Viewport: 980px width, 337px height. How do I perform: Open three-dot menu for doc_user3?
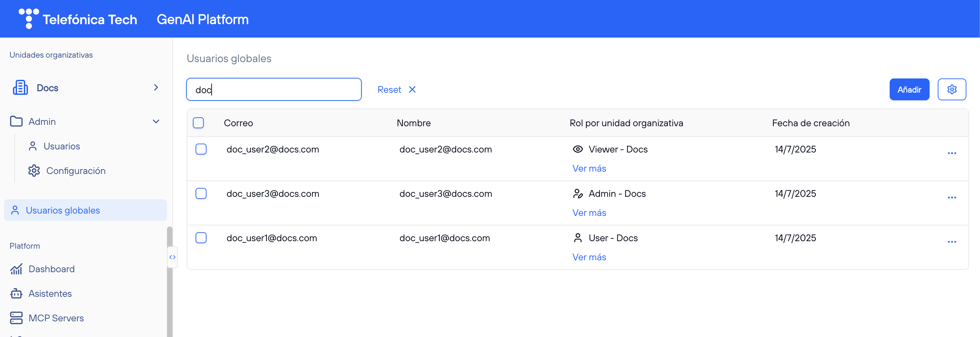(x=951, y=197)
